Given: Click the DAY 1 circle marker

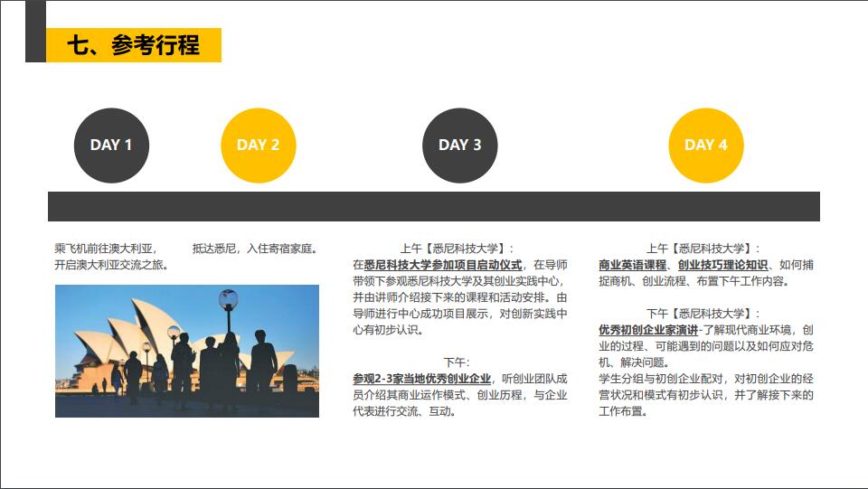Looking at the screenshot, I should 111,146.
